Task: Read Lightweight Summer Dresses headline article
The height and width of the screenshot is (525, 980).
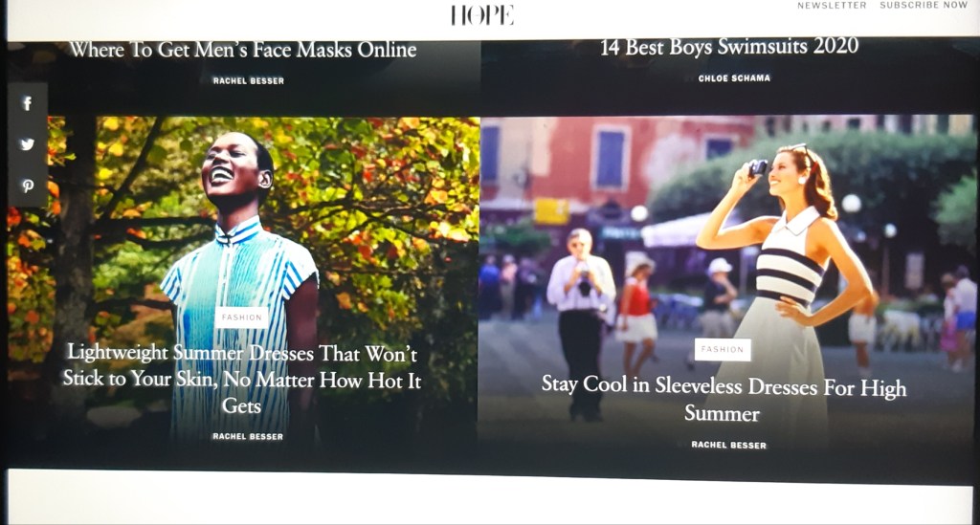Action: [x=241, y=379]
